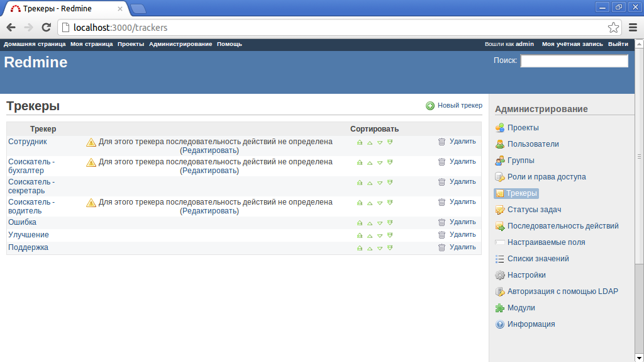Click the Информация help icon
The width and height of the screenshot is (644, 362).
pos(500,325)
